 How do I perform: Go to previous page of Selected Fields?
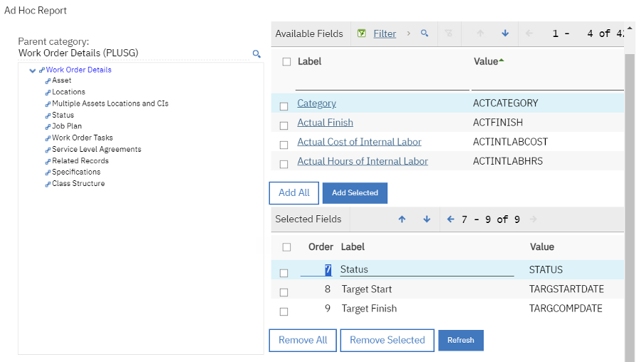450,219
